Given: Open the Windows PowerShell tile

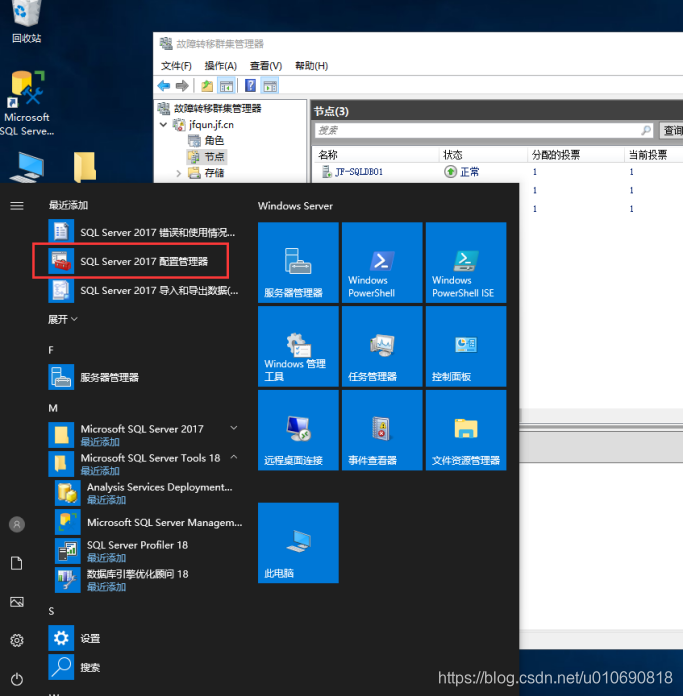Looking at the screenshot, I should point(382,262).
